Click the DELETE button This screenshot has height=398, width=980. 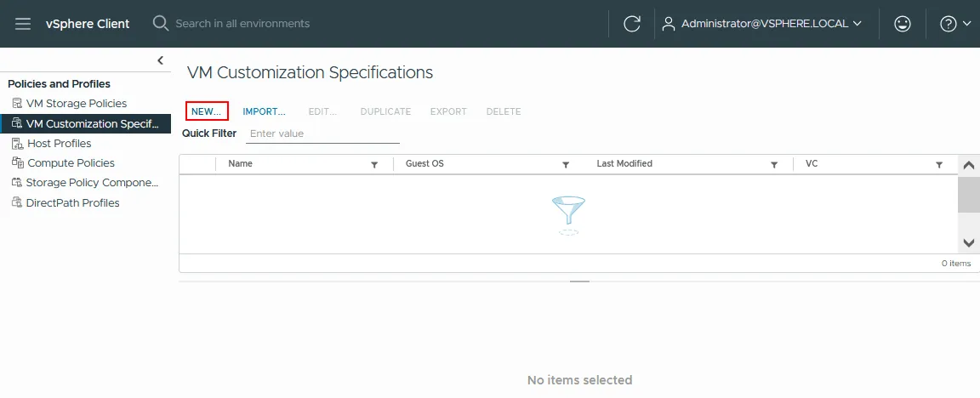tap(503, 111)
